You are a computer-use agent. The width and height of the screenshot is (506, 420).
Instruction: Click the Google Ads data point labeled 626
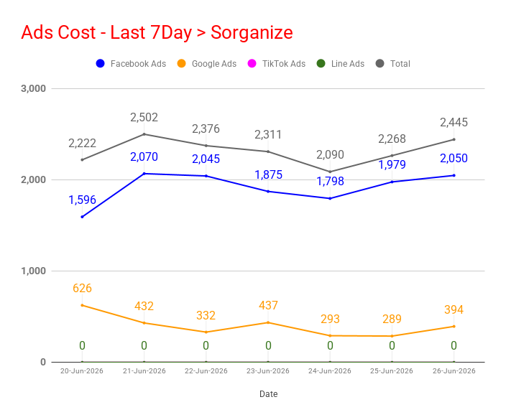82,305
